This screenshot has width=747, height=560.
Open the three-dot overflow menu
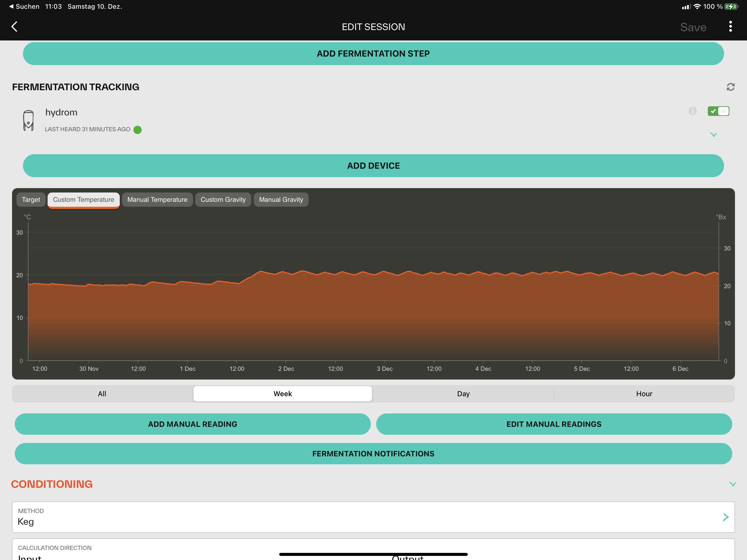pyautogui.click(x=730, y=27)
